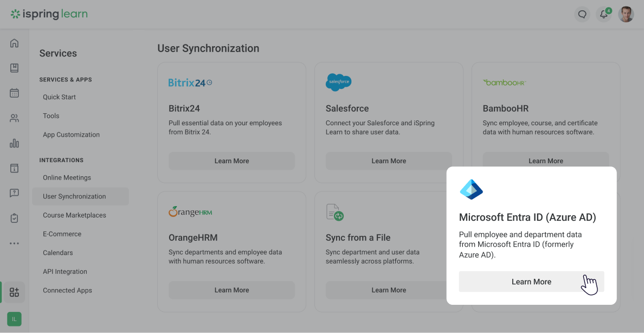The width and height of the screenshot is (644, 333).
Task: Click the OrangeHRM card title
Action: coord(193,238)
